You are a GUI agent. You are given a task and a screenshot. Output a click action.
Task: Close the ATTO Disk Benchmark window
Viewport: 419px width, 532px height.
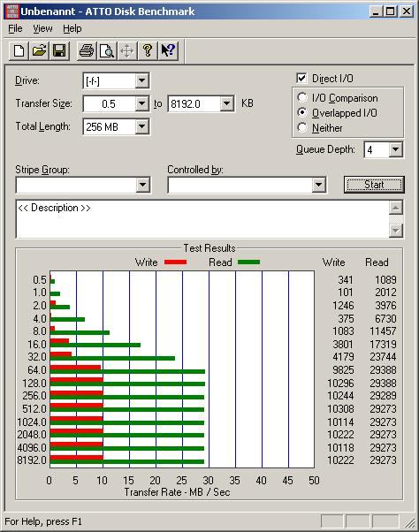[406, 11]
